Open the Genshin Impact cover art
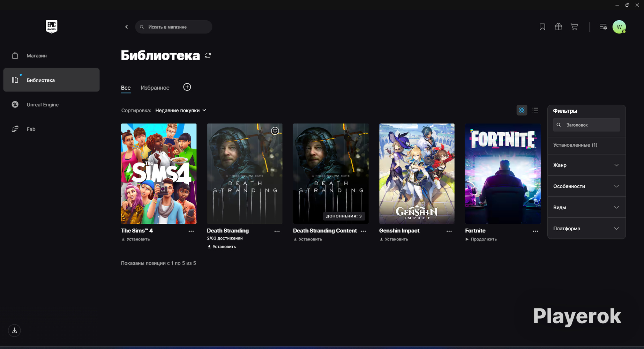This screenshot has height=349, width=644. click(x=417, y=173)
